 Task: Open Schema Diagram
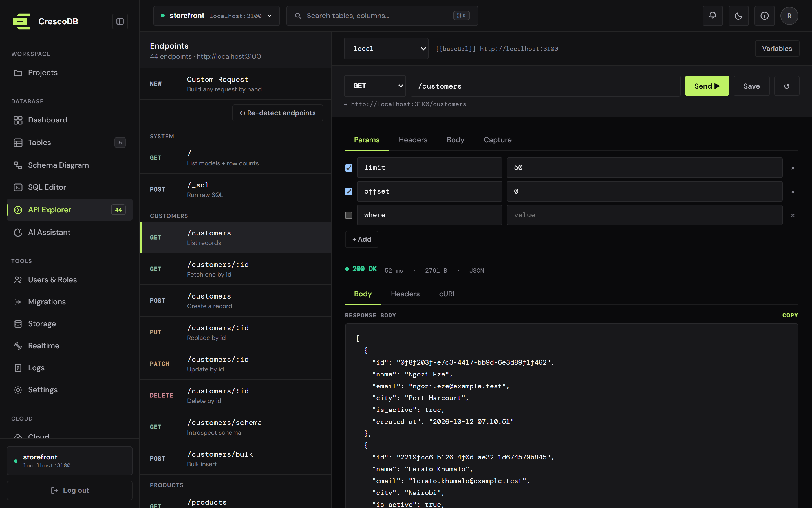(x=69, y=165)
